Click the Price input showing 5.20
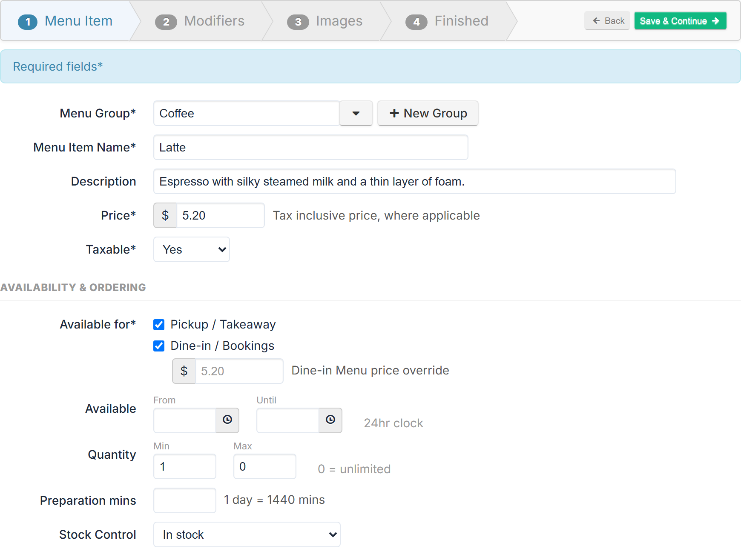Viewport: 741px width, 560px height. (221, 215)
